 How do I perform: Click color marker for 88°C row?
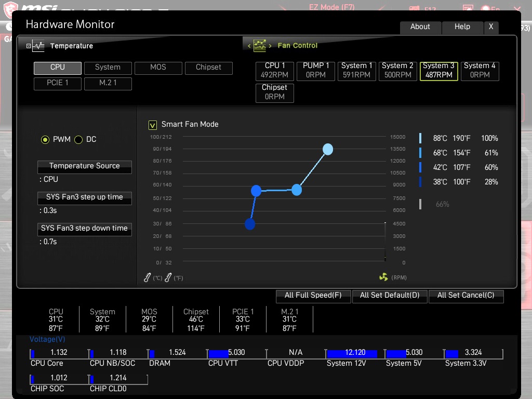420,138
